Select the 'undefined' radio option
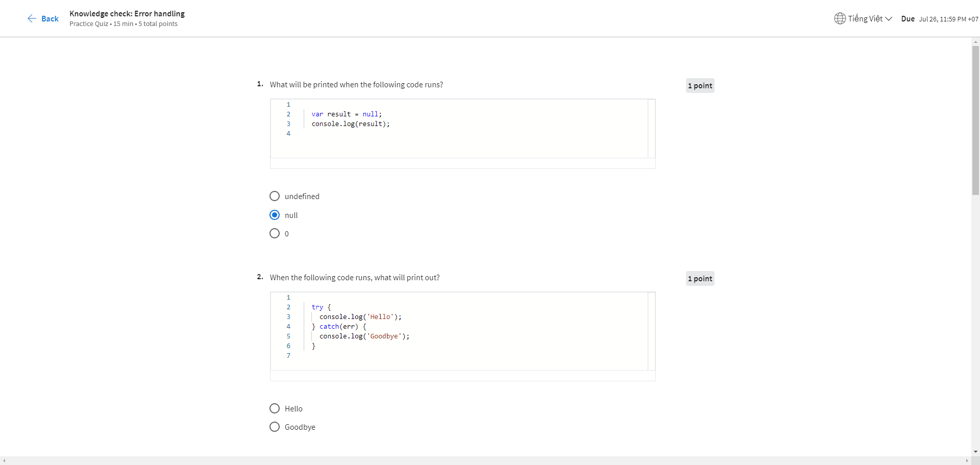 (x=275, y=196)
